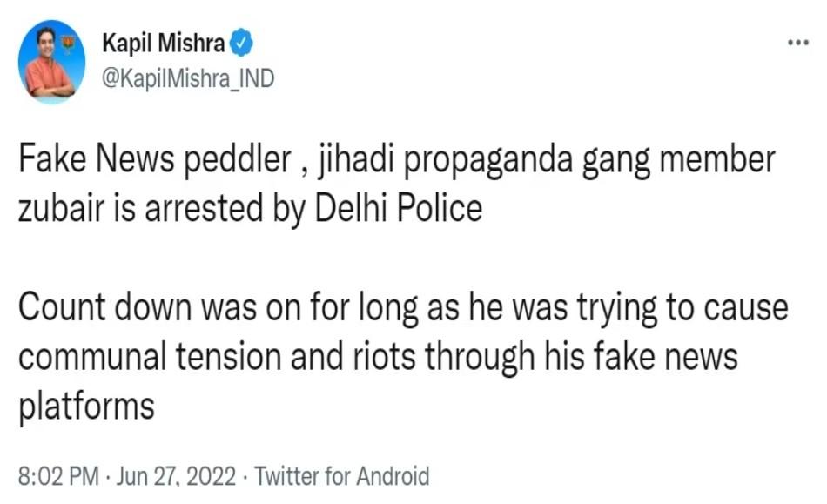Click the 8:02 PM timestamp
This screenshot has width=827, height=504.
coord(56,476)
